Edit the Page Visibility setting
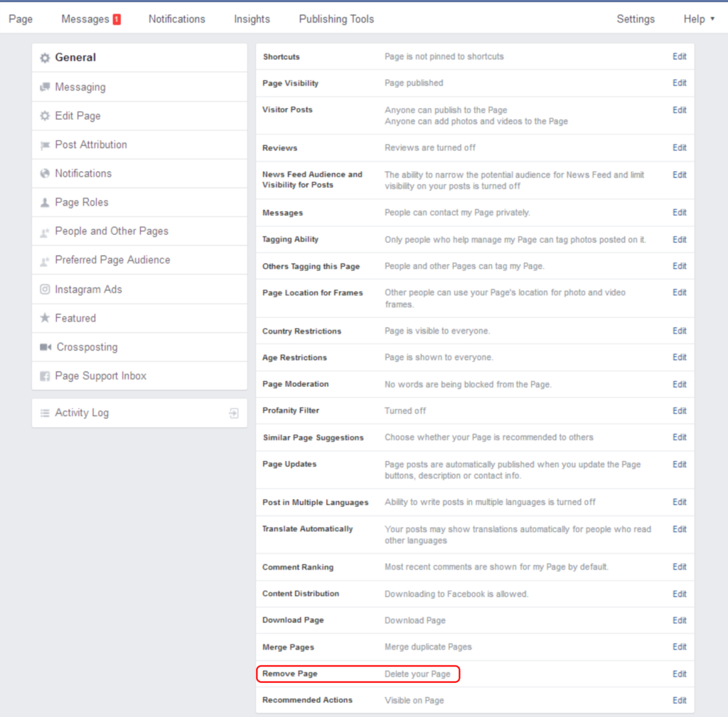Screen dimensions: 728x717 [680, 83]
